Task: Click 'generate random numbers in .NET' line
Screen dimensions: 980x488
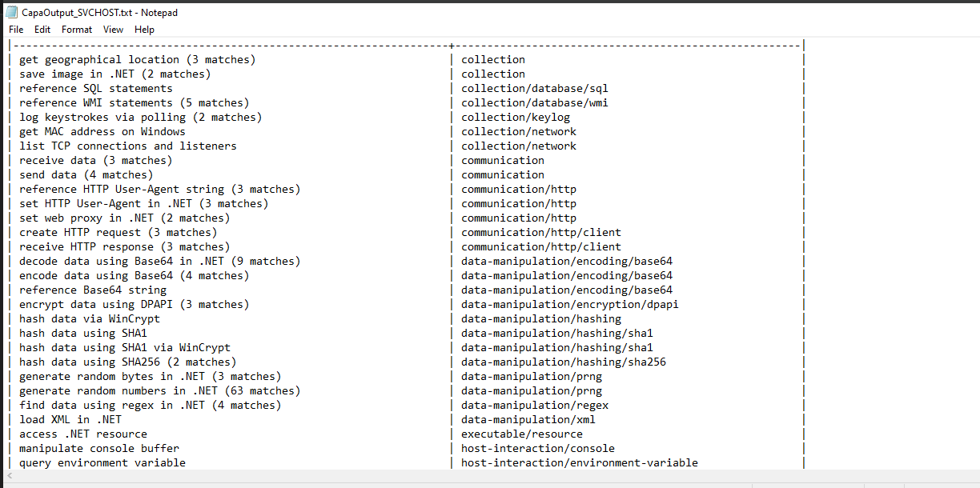Action: coord(160,390)
